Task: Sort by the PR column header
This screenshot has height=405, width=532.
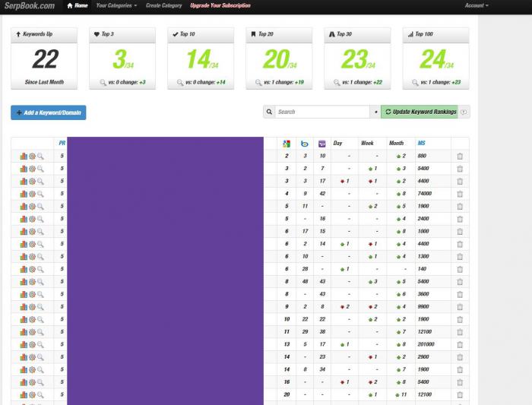Action: pyautogui.click(x=62, y=143)
